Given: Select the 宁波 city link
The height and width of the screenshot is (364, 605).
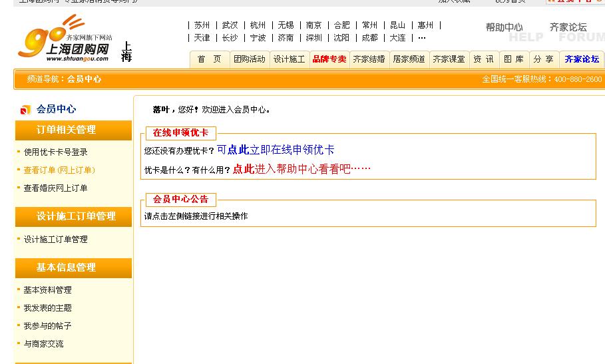Looking at the screenshot, I should 258,38.
